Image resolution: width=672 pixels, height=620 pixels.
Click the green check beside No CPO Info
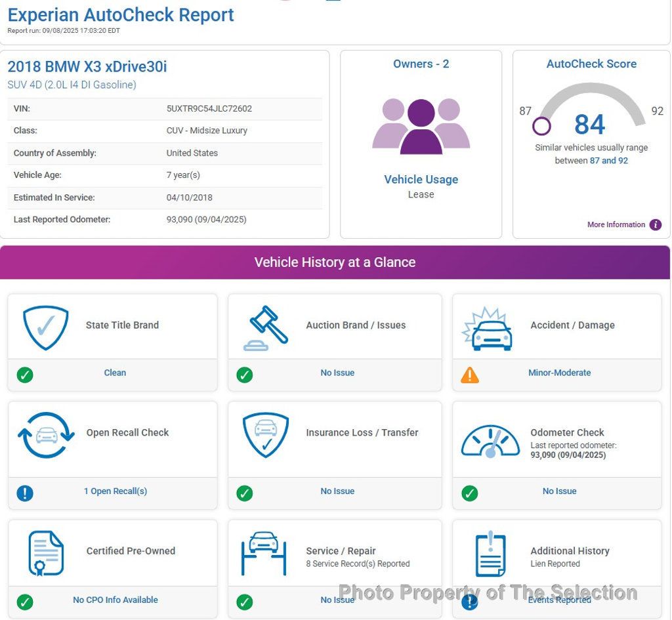coord(25,602)
